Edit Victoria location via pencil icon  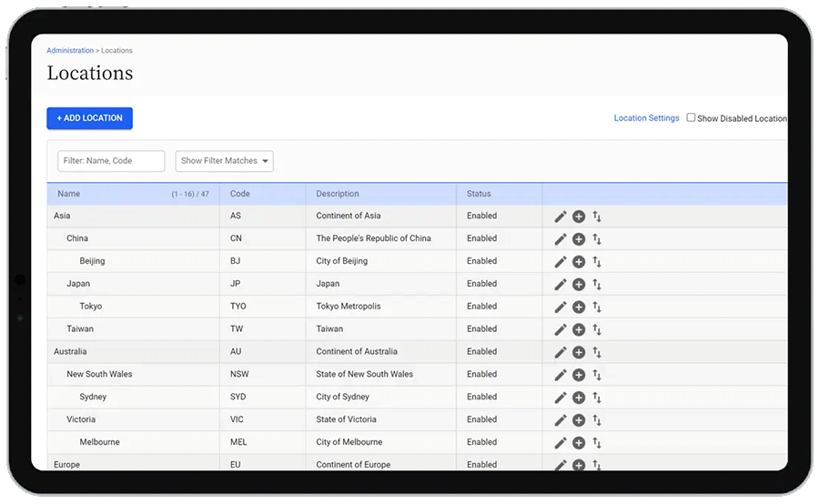point(561,420)
